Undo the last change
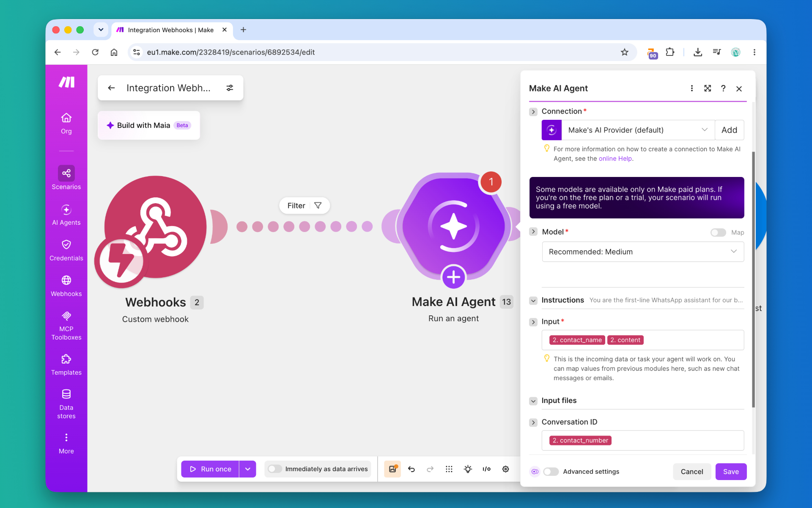The height and width of the screenshot is (508, 812). pyautogui.click(x=411, y=469)
